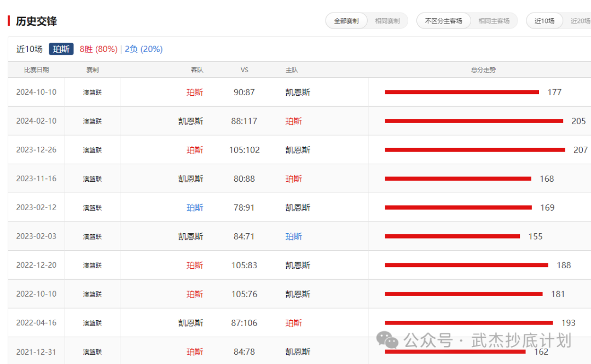This screenshot has height=364, width=591.
Task: Click the 88:117 score
Action: (244, 121)
